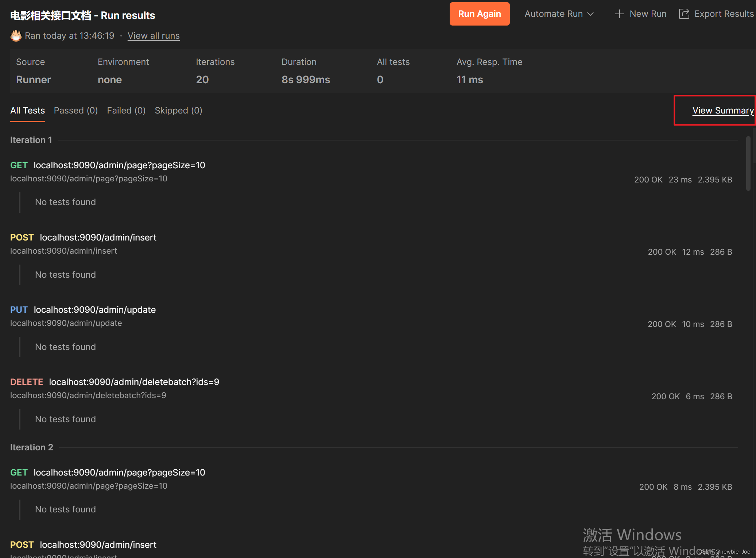
Task: Expand the Automate Run dropdown chevron
Action: tap(591, 14)
